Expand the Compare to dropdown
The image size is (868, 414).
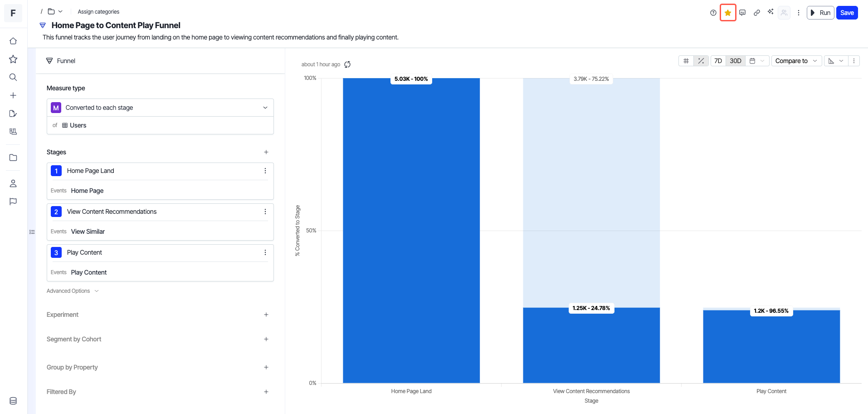pyautogui.click(x=796, y=61)
